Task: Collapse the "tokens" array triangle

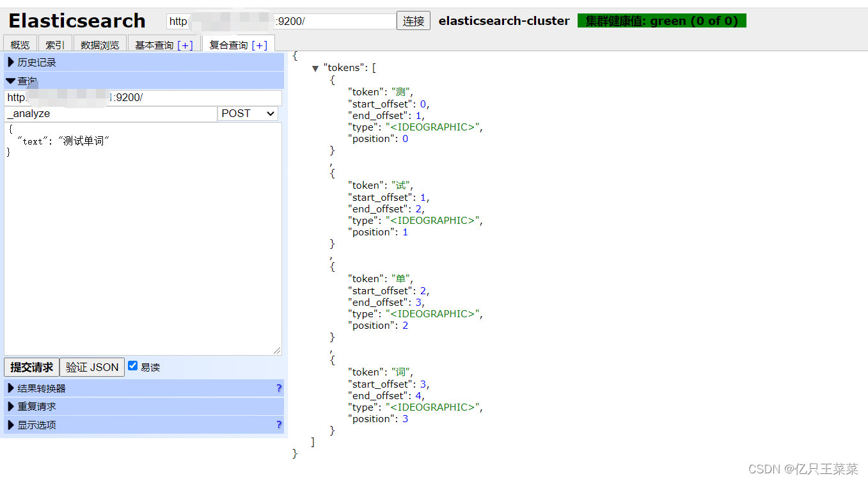Action: [x=315, y=68]
